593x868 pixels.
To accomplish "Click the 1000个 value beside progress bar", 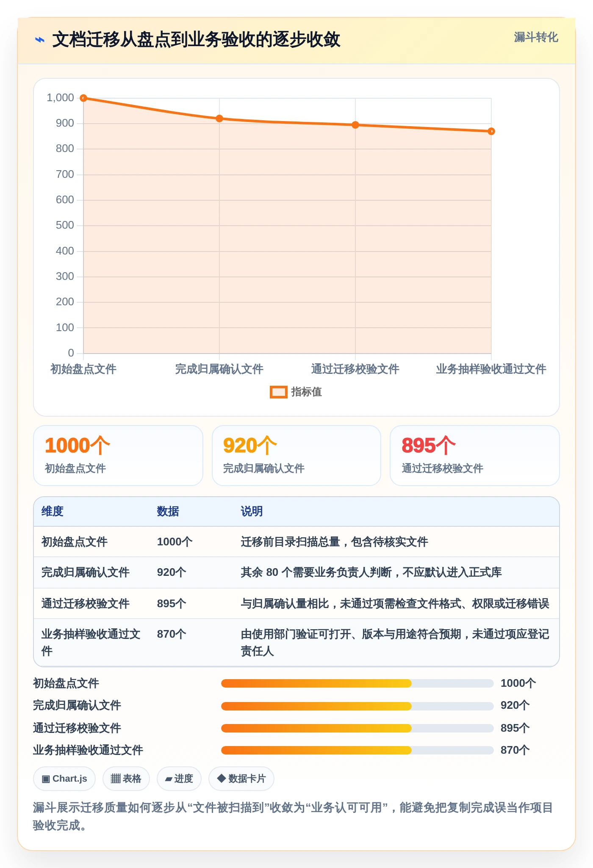I will 518,683.
